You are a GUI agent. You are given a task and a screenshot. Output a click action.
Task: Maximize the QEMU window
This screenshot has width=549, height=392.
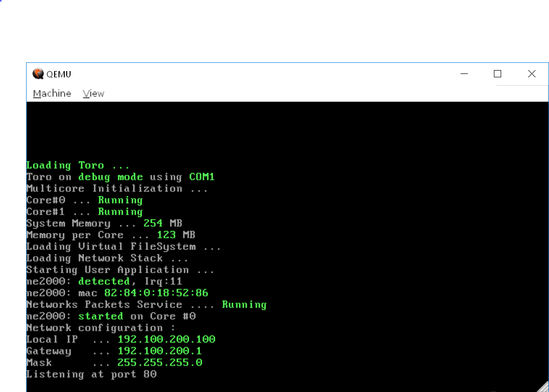[x=498, y=74]
